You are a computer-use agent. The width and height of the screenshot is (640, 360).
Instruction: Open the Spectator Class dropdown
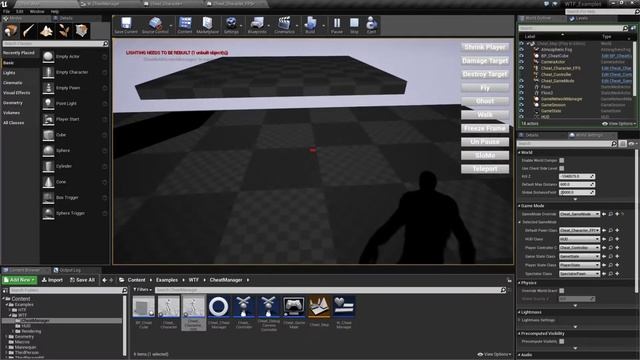(579, 274)
